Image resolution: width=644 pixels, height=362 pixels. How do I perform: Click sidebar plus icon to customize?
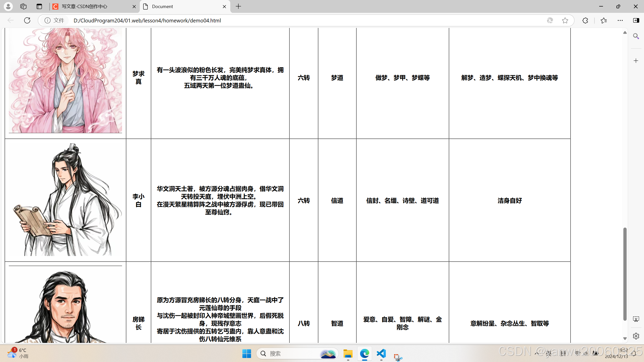(636, 61)
